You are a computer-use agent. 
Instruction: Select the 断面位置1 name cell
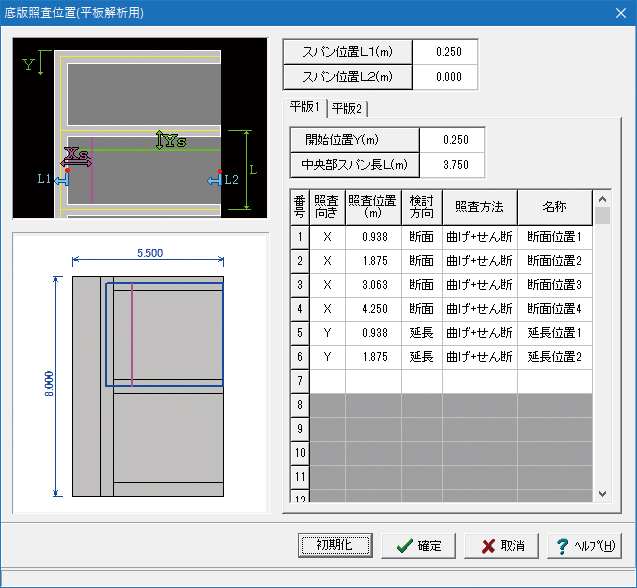click(554, 237)
